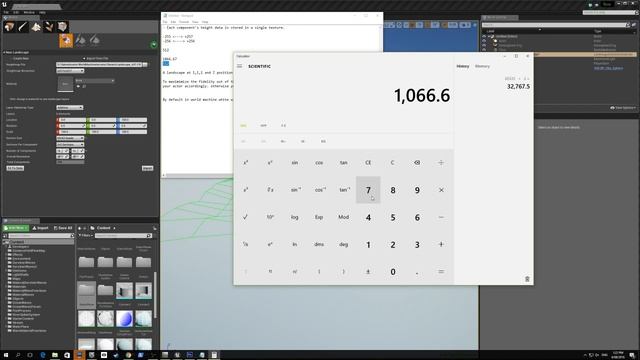
Task: Click the calculator equals key
Action: point(441,271)
